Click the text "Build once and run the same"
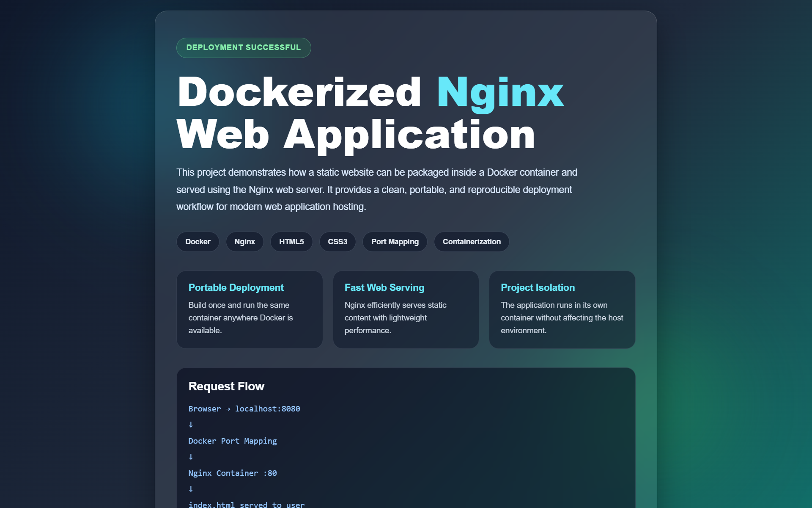812x508 pixels. coord(239,305)
